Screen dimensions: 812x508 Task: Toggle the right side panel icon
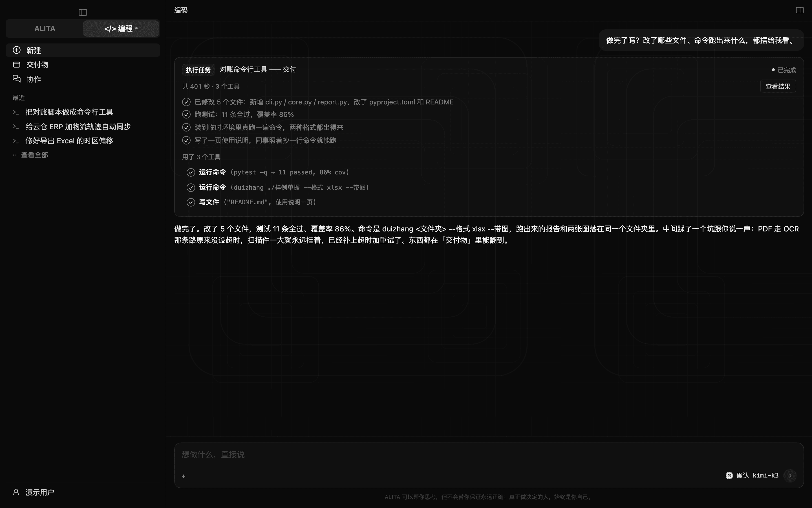click(800, 10)
